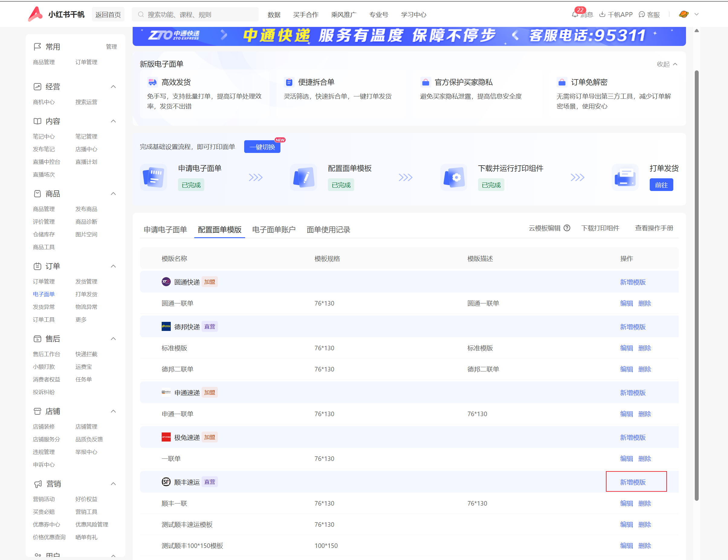Click the search input field
The height and width of the screenshot is (560, 728).
195,15
